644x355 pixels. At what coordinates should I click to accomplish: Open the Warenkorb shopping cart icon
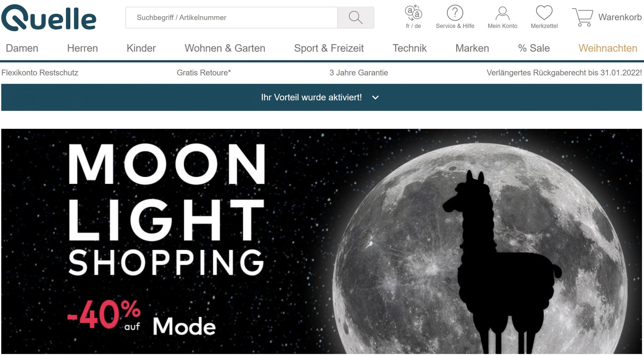582,17
